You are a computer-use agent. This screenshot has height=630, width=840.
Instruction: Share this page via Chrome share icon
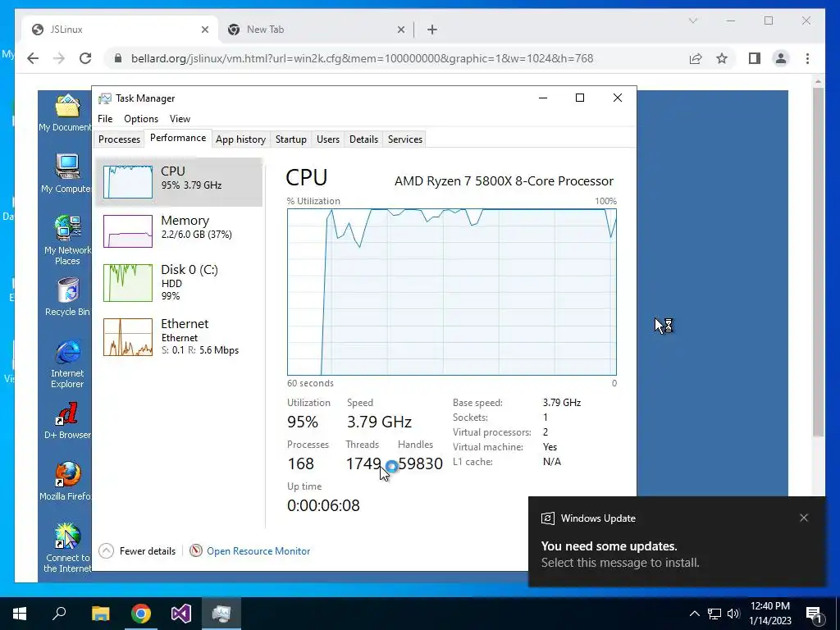(696, 58)
